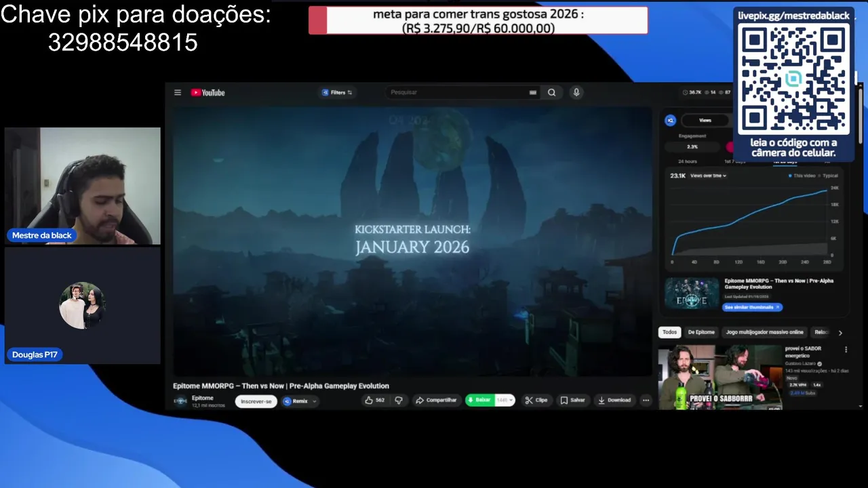Open more actions ellipsis under the video

pyautogui.click(x=646, y=401)
